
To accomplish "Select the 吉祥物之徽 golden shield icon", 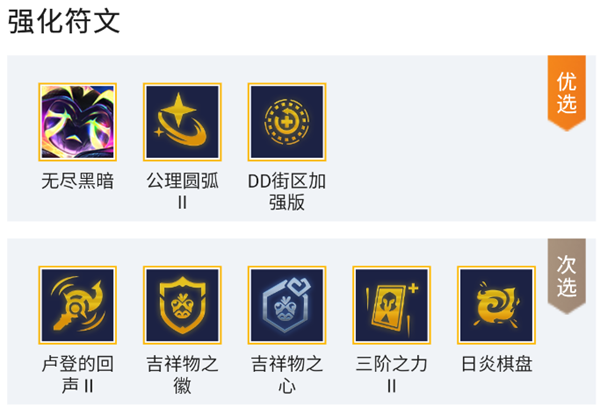I will (x=182, y=305).
